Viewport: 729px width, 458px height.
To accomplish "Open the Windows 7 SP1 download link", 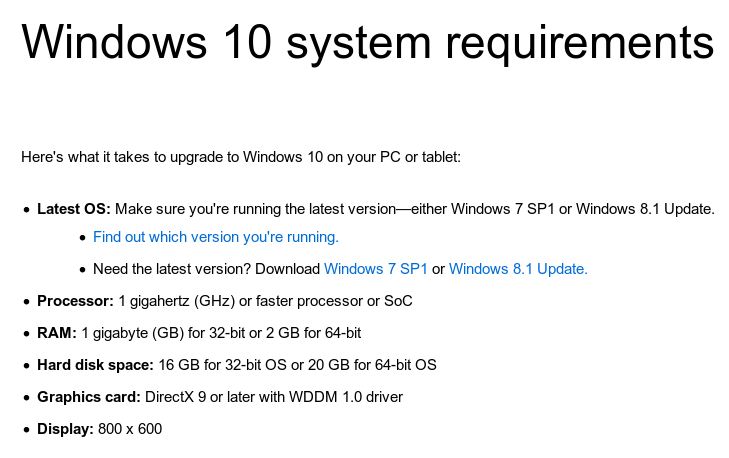I will (376, 269).
